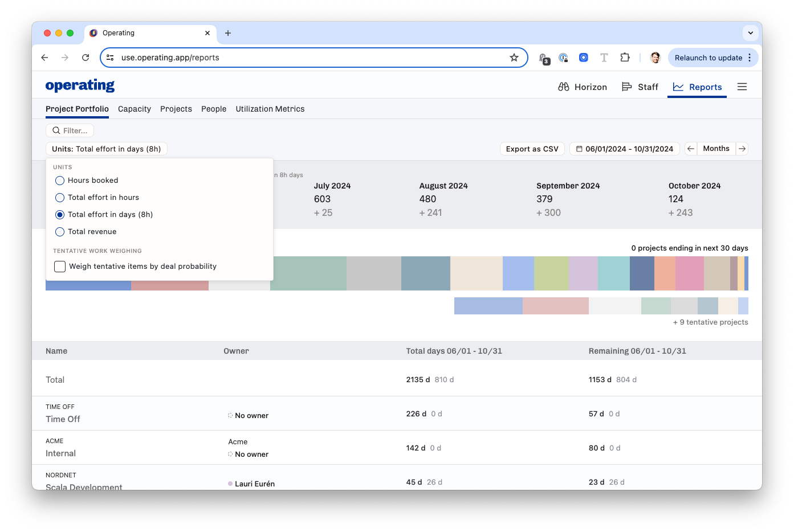Select Total revenue units option
The width and height of the screenshot is (794, 532).
coord(60,232)
